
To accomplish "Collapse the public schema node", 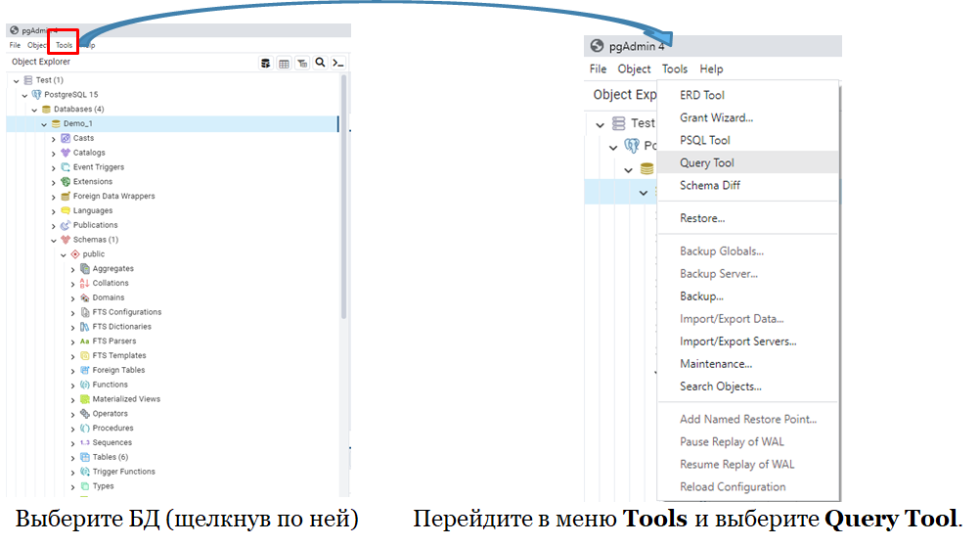I will 64,254.
